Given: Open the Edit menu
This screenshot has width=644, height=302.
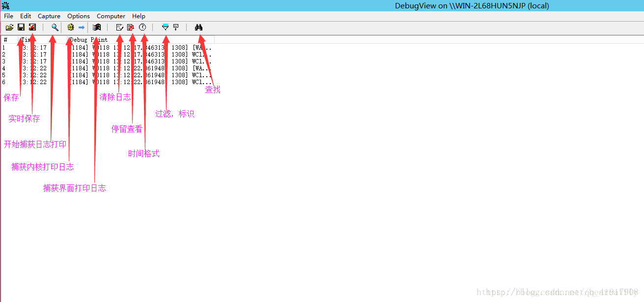Looking at the screenshot, I should (26, 16).
